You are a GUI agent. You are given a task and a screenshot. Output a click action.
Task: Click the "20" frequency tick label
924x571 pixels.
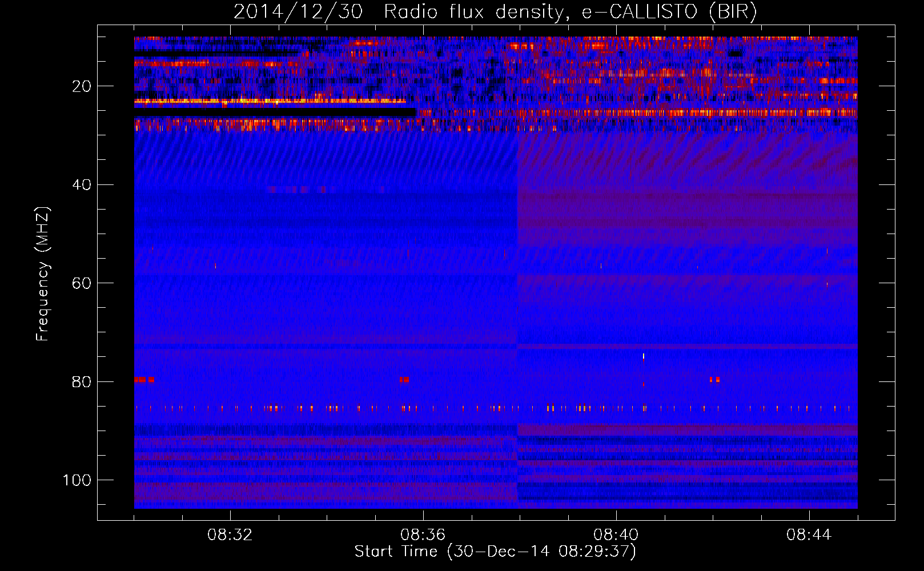coord(82,86)
